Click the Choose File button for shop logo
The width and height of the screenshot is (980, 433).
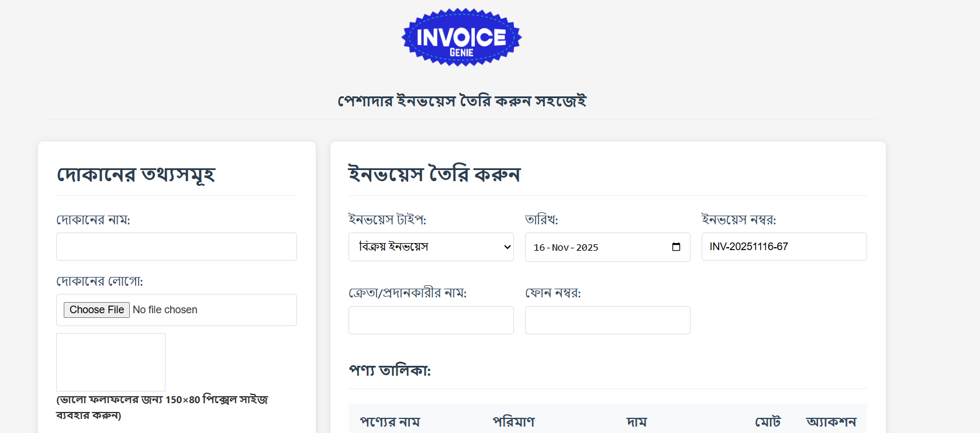click(x=96, y=310)
